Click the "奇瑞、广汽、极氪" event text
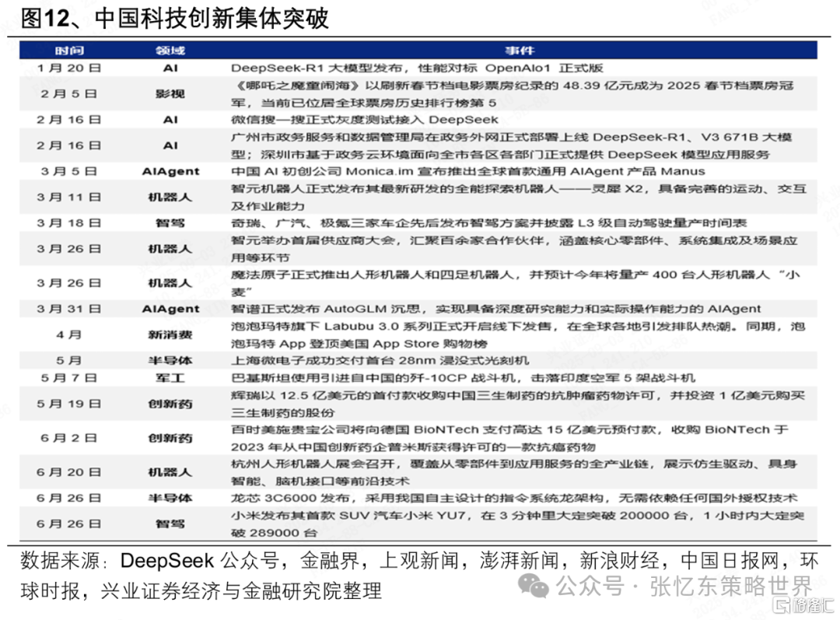The image size is (840, 620). coord(488,223)
